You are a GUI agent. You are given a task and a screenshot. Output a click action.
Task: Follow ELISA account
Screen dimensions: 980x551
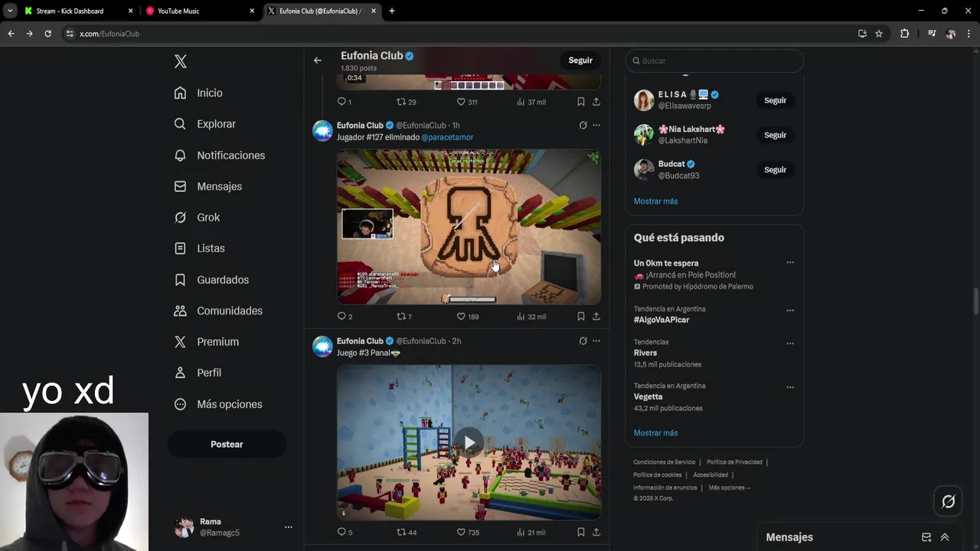point(775,100)
